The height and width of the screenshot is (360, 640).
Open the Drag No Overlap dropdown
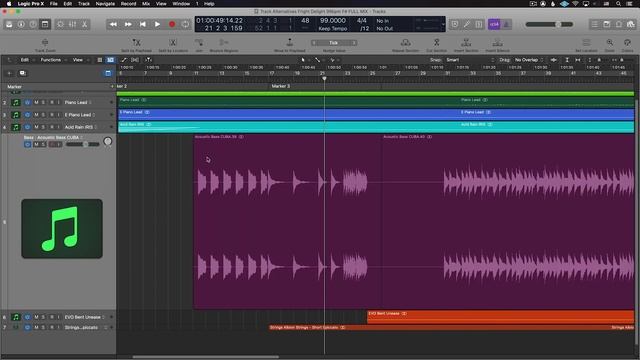pos(529,60)
